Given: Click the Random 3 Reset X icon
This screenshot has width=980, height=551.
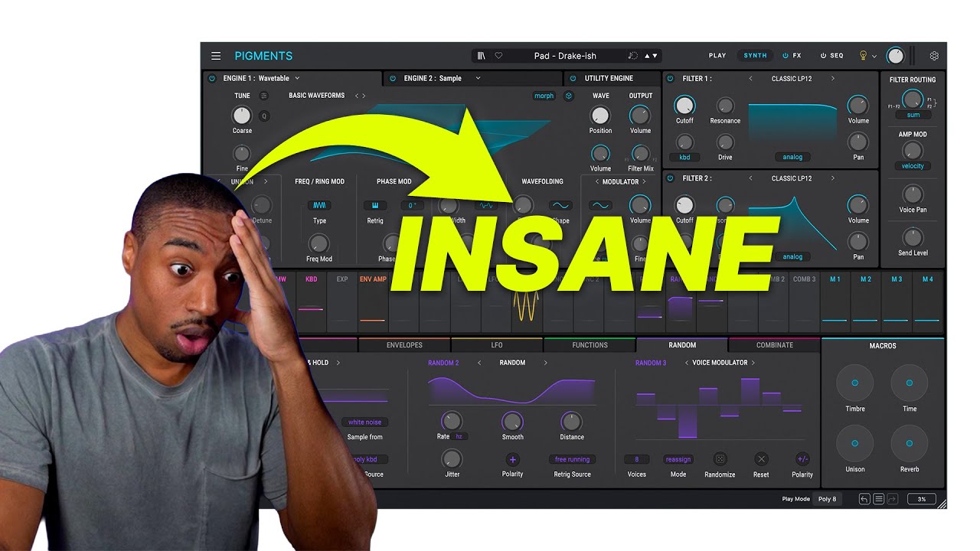Looking at the screenshot, I should [761, 459].
